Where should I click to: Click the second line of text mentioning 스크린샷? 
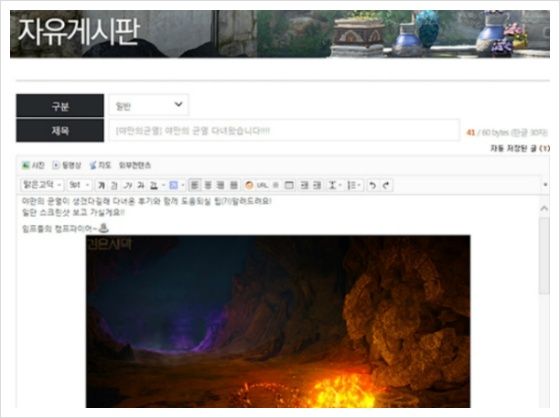(73, 213)
